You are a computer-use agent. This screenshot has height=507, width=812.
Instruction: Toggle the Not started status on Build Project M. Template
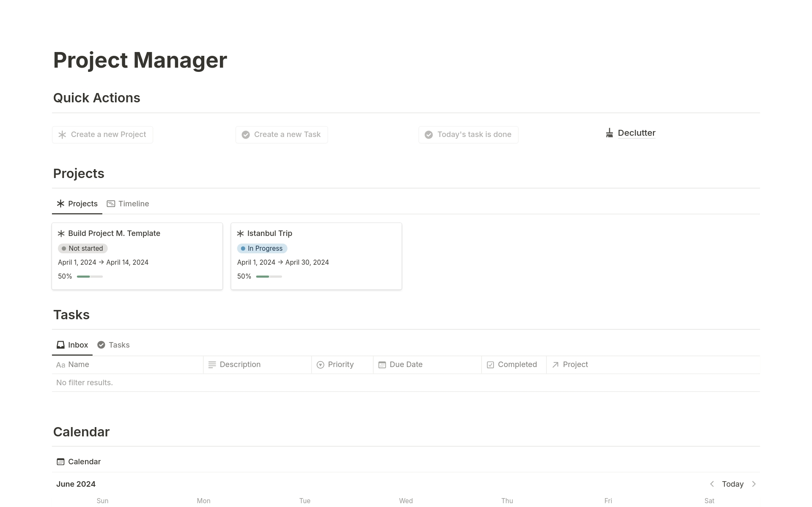coord(82,248)
